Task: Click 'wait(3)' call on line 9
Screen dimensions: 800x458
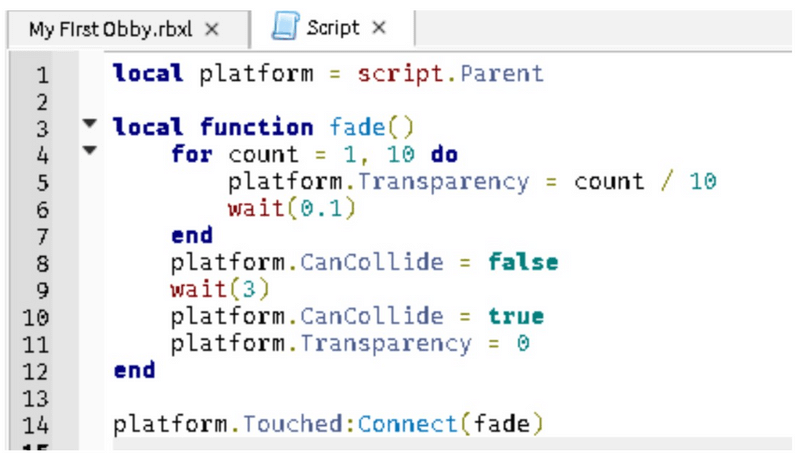Action: tap(220, 289)
